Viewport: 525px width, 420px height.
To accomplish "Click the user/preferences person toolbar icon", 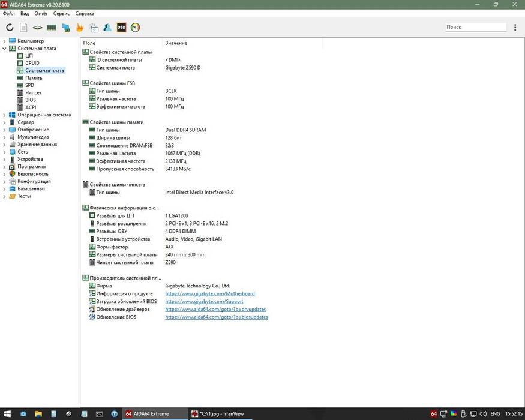I will click(x=107, y=28).
